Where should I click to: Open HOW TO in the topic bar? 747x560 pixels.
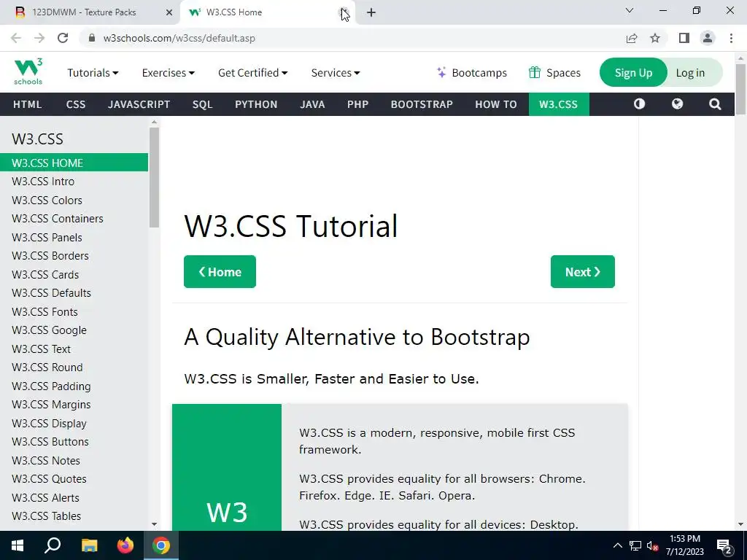tap(495, 104)
